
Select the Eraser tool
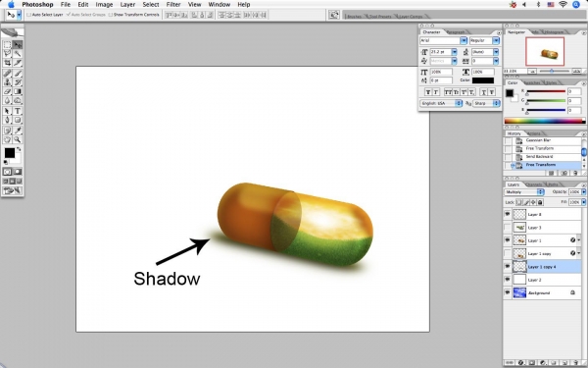click(x=7, y=91)
